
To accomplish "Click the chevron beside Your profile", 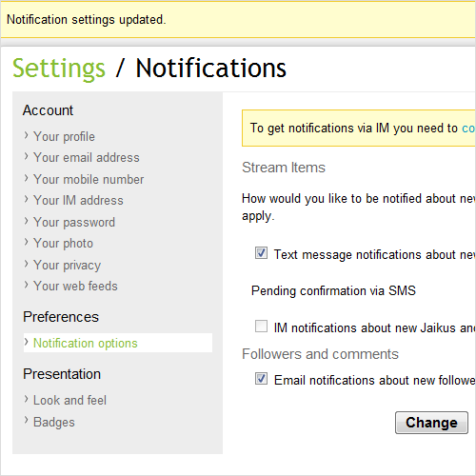I will [26, 135].
